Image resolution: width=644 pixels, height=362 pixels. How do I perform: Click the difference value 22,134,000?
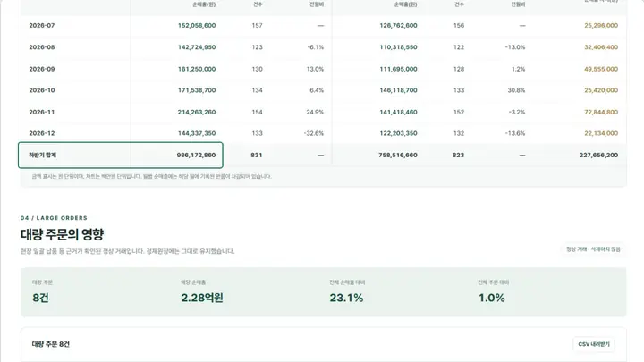click(x=601, y=133)
